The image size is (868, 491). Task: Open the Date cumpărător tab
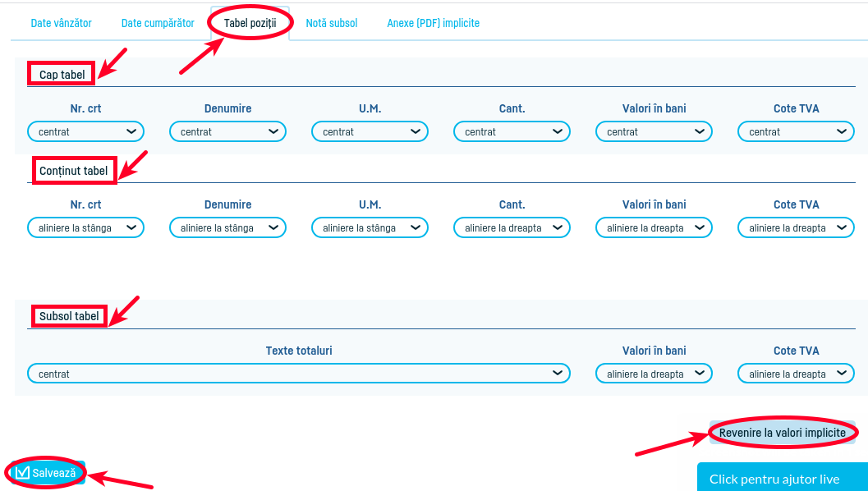click(158, 23)
